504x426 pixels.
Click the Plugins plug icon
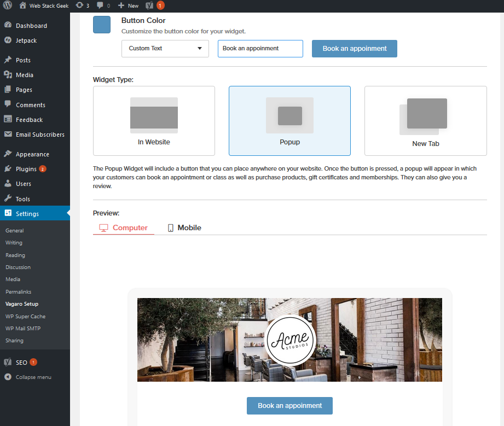(8, 168)
